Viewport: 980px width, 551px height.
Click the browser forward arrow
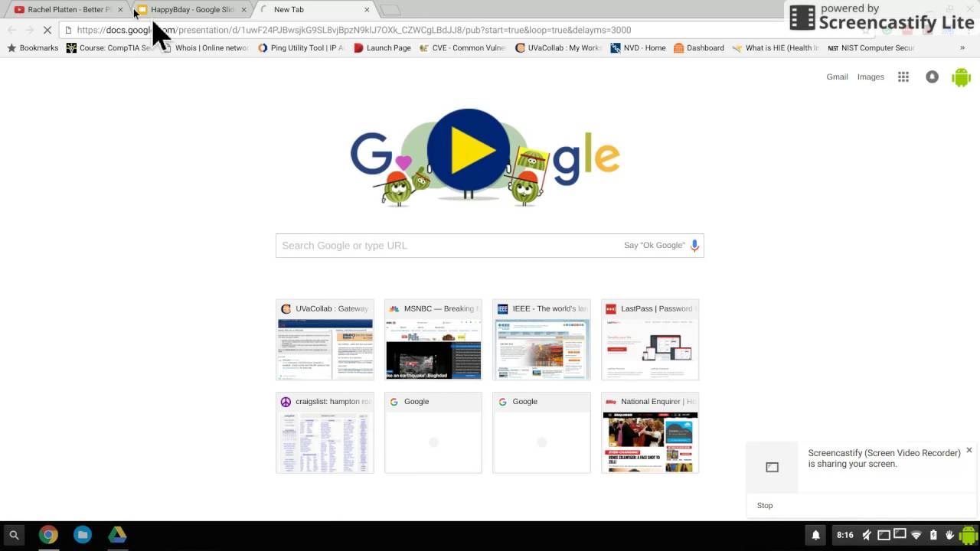[x=29, y=30]
